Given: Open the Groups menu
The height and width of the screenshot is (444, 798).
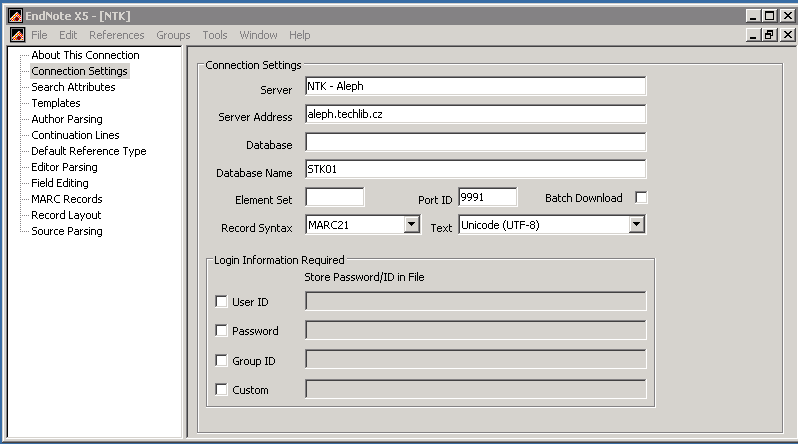Looking at the screenshot, I should coord(173,35).
